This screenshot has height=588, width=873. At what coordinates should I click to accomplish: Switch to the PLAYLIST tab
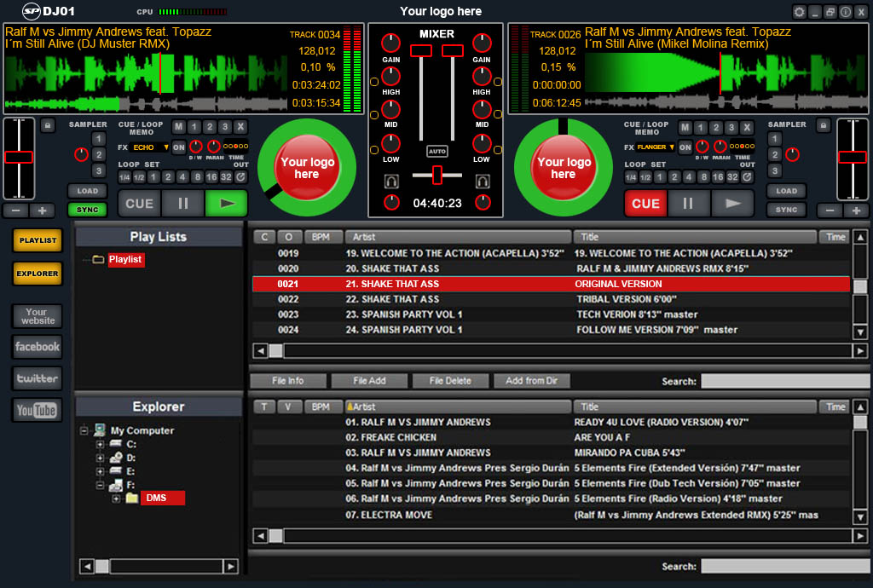38,240
